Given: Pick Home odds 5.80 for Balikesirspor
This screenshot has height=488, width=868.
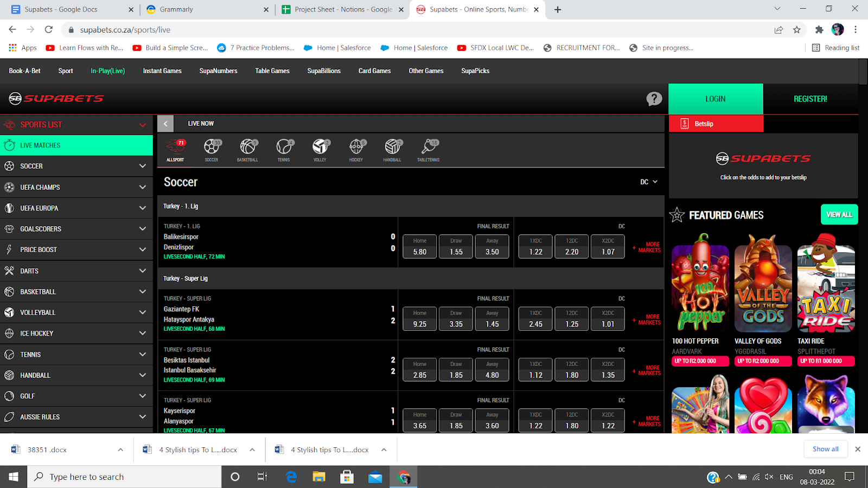Looking at the screenshot, I should (x=419, y=247).
